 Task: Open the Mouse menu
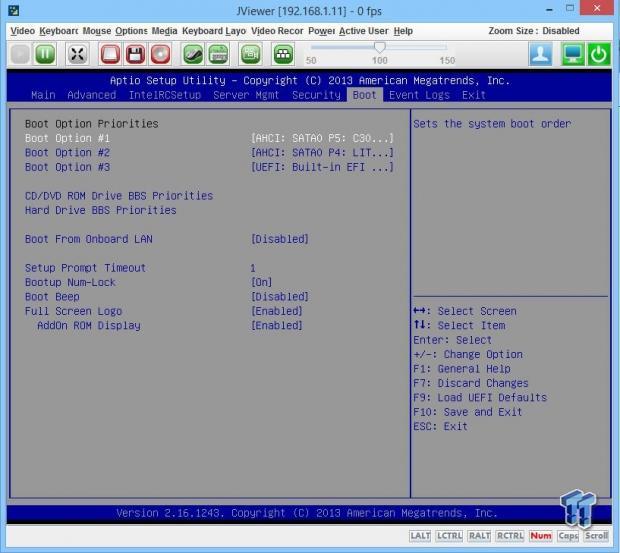pos(96,31)
